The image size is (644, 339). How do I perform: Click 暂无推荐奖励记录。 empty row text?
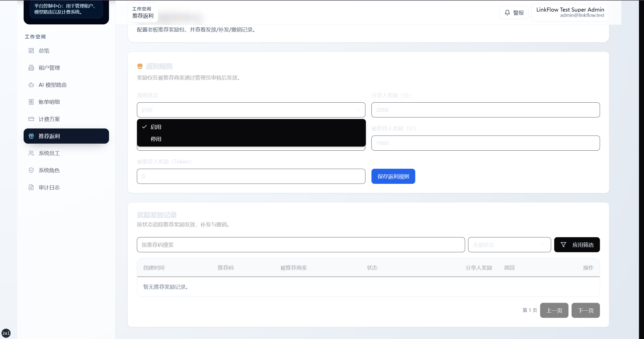[x=166, y=287]
